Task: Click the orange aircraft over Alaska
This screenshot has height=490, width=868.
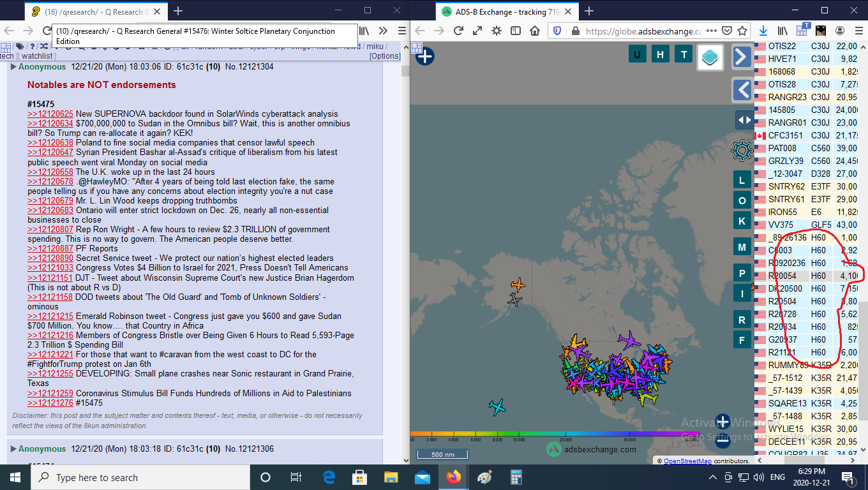Action: coord(518,285)
